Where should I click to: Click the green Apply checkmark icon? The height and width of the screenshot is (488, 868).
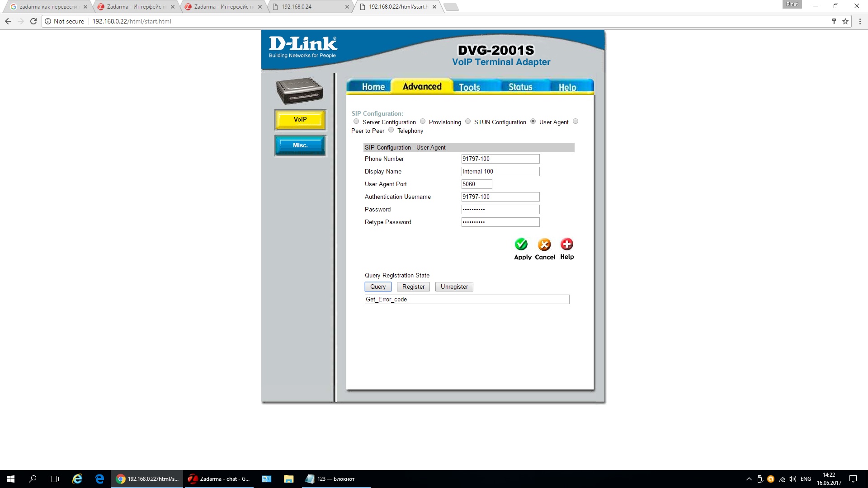[x=521, y=244]
